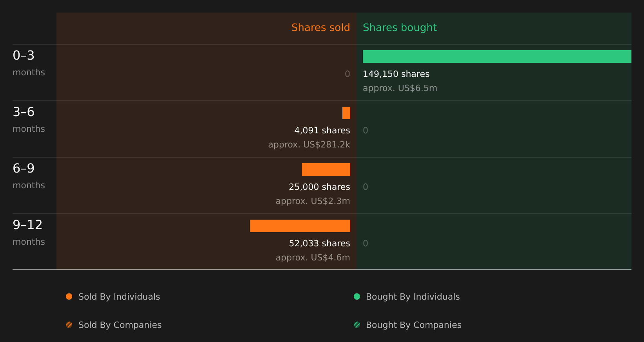The image size is (644, 342).
Task: Click the striped Bought By Companies legend icon
Action: [x=357, y=325]
